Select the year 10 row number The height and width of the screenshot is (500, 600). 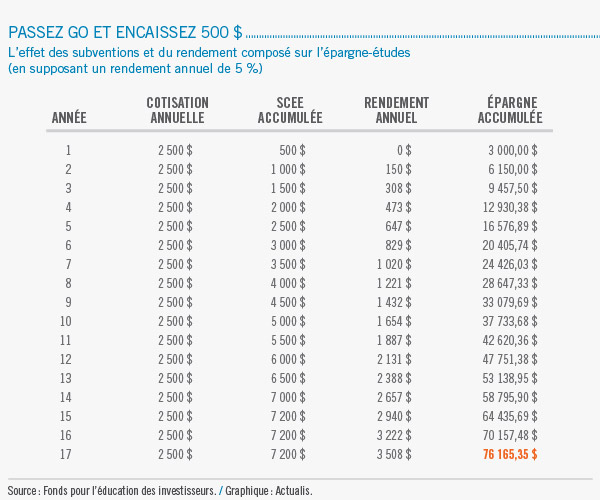(x=69, y=320)
